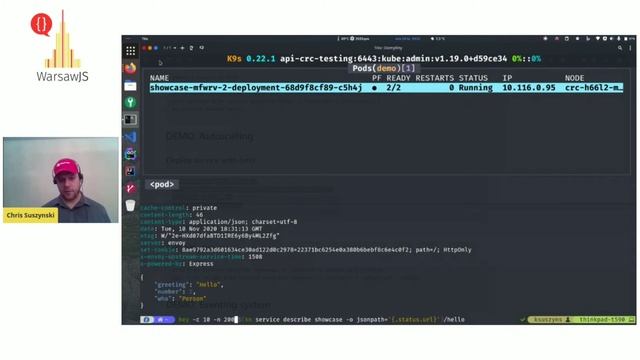Click the pod IP 10.116.0.95
This screenshot has width=640, height=360.
coord(529,88)
